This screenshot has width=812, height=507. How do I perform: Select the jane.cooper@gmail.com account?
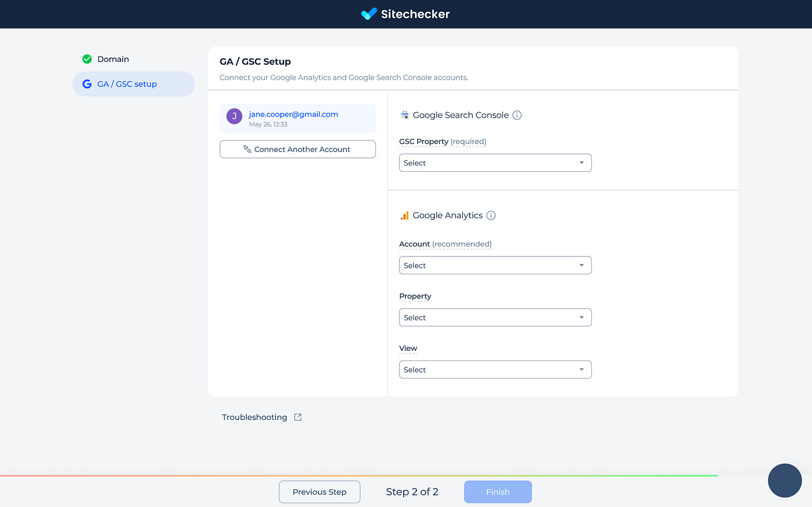click(298, 118)
